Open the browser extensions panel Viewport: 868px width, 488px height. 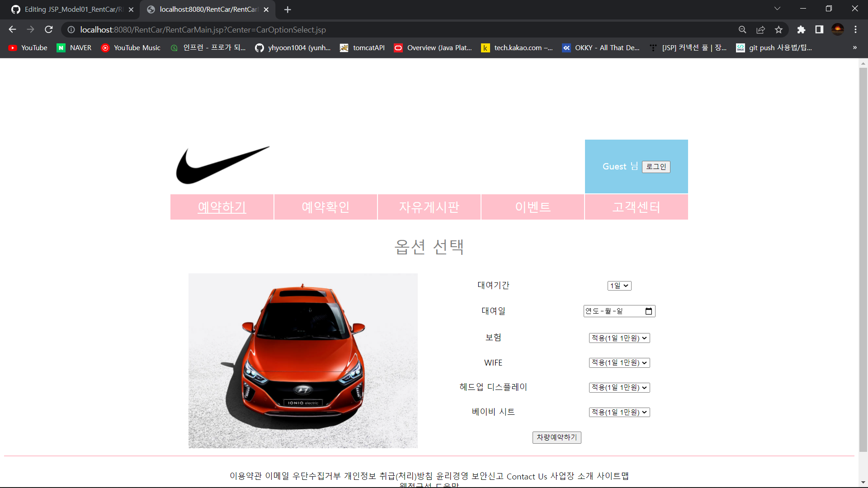pos(802,29)
